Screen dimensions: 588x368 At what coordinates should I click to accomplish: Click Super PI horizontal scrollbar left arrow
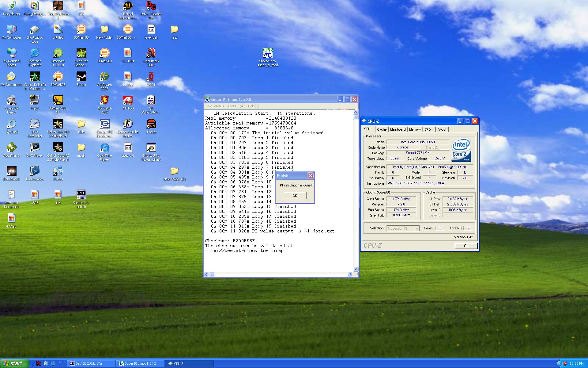pyautogui.click(x=206, y=274)
